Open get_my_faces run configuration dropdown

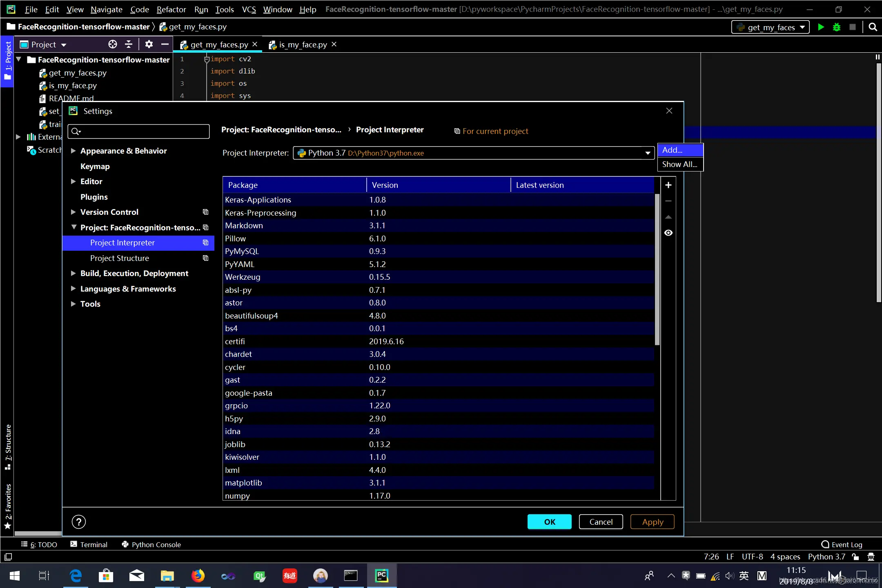point(770,27)
